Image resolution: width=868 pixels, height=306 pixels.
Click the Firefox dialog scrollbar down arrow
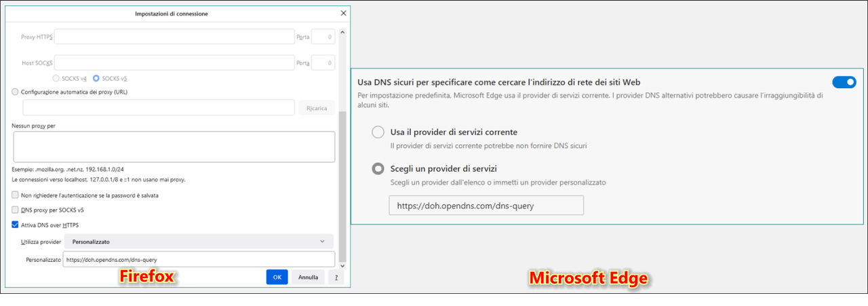[x=342, y=265]
